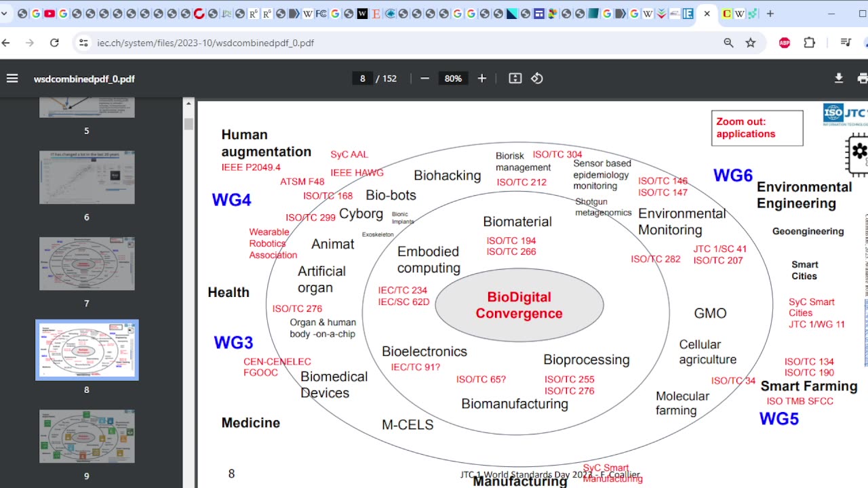Select page 6 thumbnail
The image size is (868, 488).
pyautogui.click(x=87, y=178)
